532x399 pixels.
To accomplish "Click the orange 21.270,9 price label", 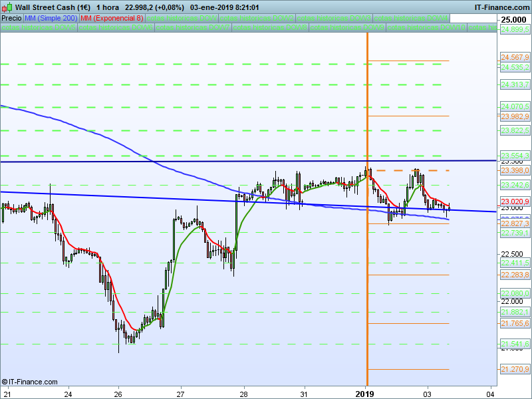I will coord(515,369).
